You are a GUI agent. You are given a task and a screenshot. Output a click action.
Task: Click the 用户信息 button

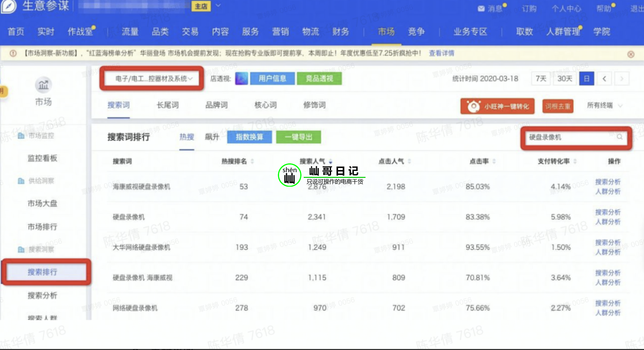click(272, 79)
